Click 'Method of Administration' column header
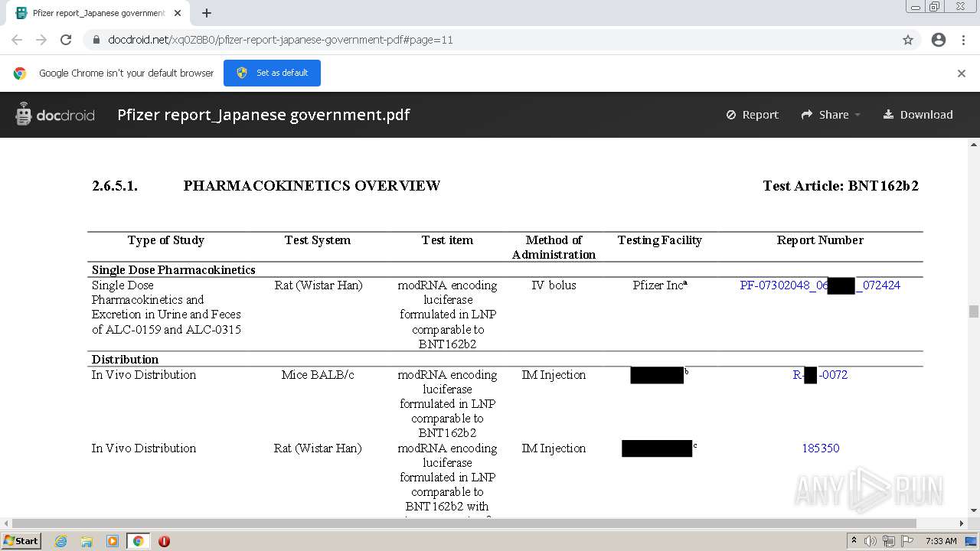The image size is (980, 551). [x=554, y=247]
